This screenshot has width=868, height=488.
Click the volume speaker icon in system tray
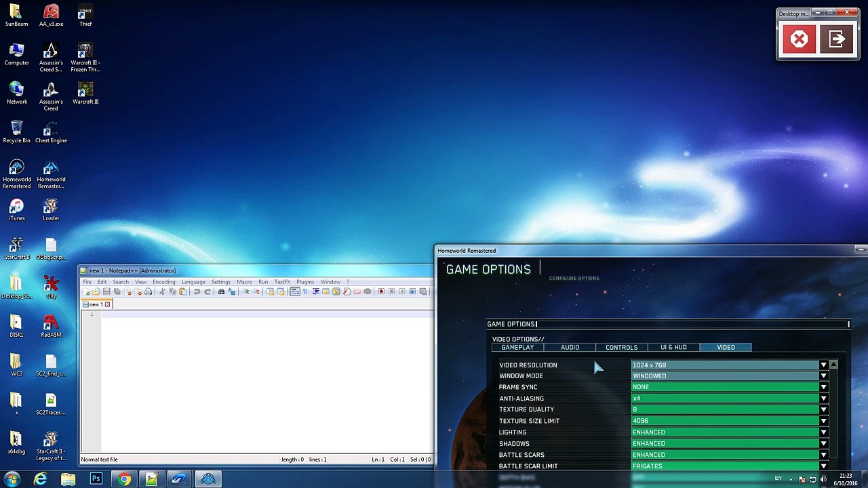tap(823, 479)
